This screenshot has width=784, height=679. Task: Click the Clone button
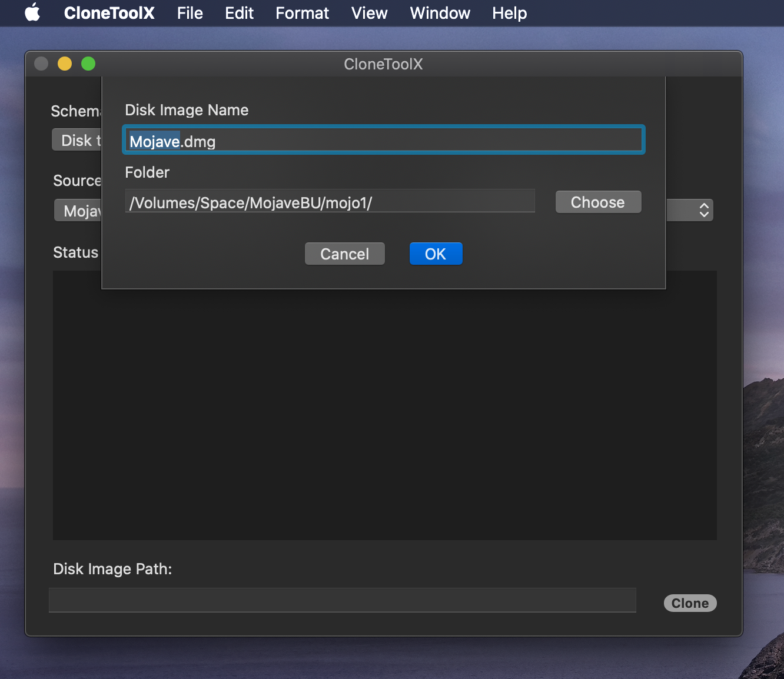pyautogui.click(x=690, y=603)
